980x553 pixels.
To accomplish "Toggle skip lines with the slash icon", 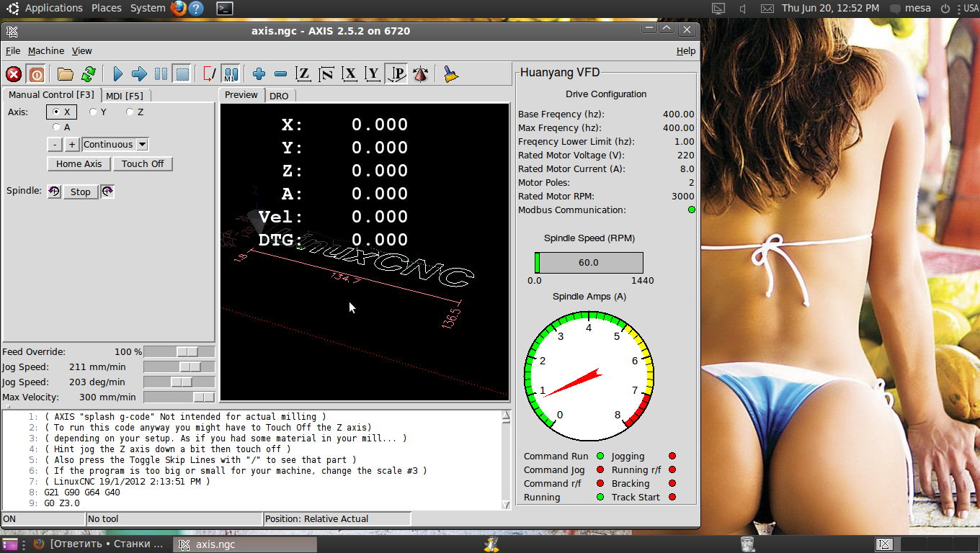I will click(x=210, y=74).
